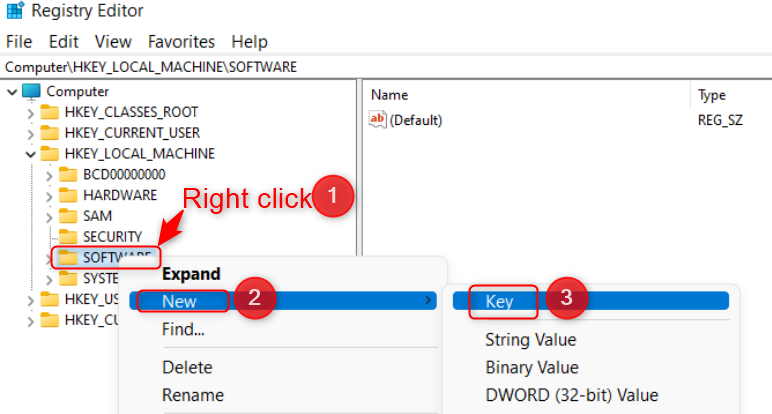Expand SAM key chevron
Screen dimensions: 772x414
(49, 217)
